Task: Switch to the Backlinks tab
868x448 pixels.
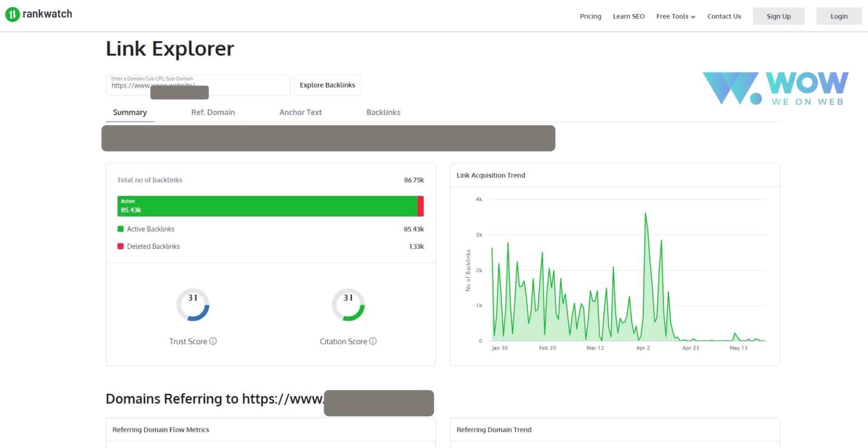Action: [383, 112]
